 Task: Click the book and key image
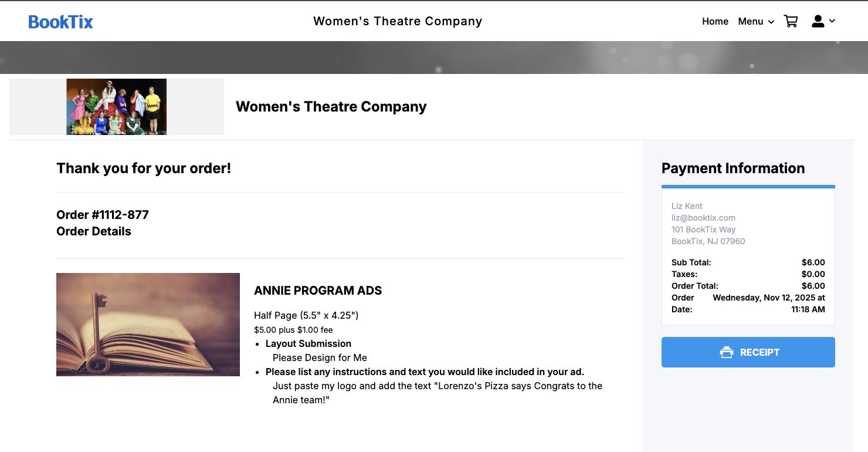pyautogui.click(x=148, y=325)
